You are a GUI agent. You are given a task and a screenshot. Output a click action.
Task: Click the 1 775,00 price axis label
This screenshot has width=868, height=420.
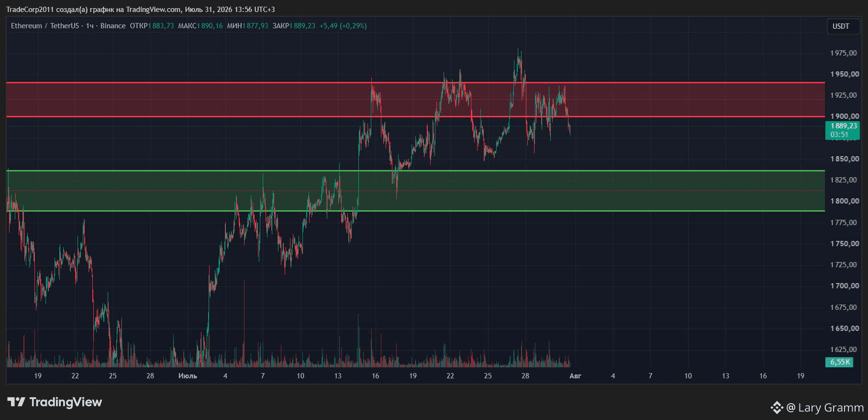(844, 223)
